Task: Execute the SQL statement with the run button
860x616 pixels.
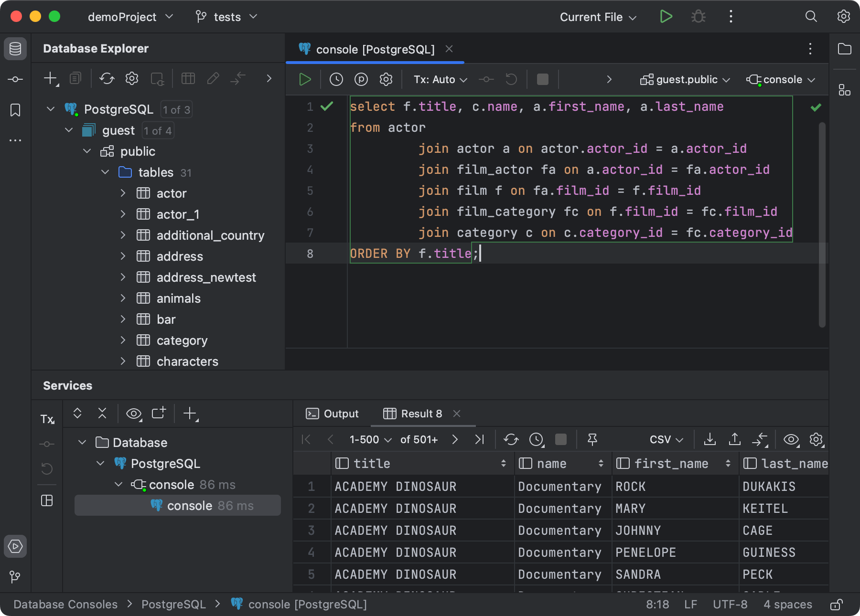Action: 304,79
